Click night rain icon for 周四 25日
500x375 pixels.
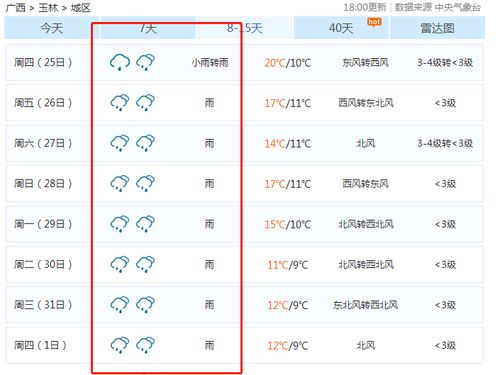coord(145,62)
